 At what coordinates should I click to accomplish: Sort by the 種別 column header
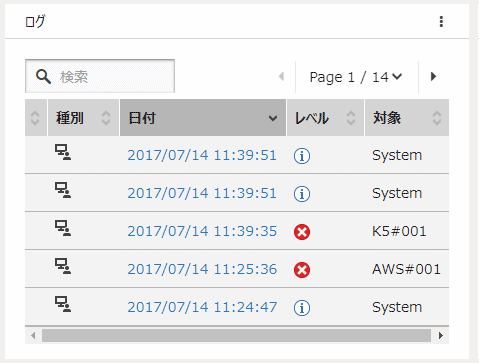coord(83,118)
